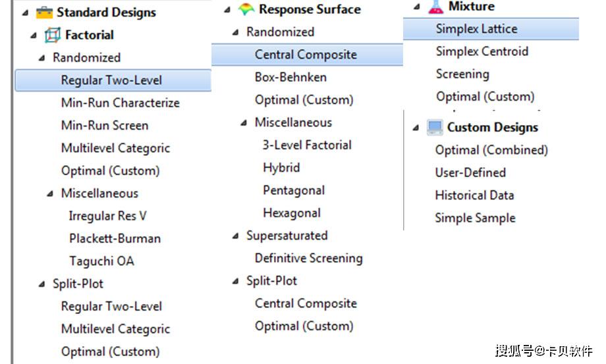This screenshot has height=364, width=606.
Task: Click the Factorial cube icon
Action: [52, 35]
